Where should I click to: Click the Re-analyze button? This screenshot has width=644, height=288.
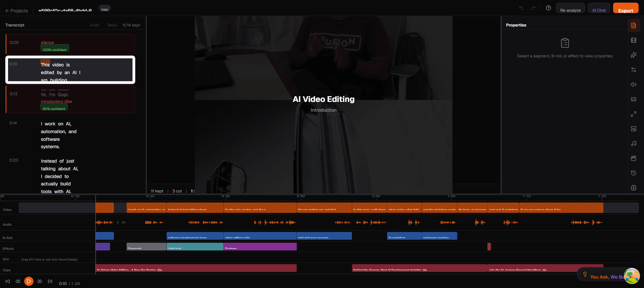point(570,9)
